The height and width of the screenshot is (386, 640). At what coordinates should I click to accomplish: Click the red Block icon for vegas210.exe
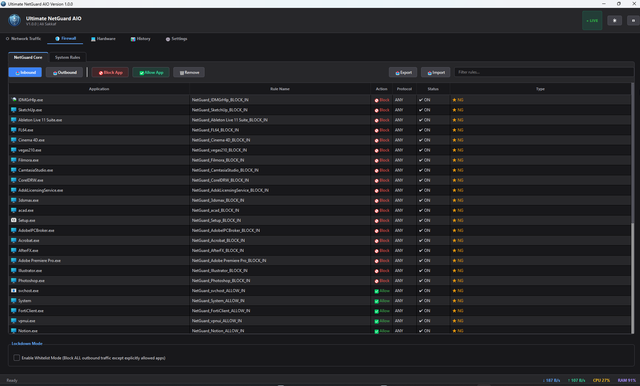point(377,151)
